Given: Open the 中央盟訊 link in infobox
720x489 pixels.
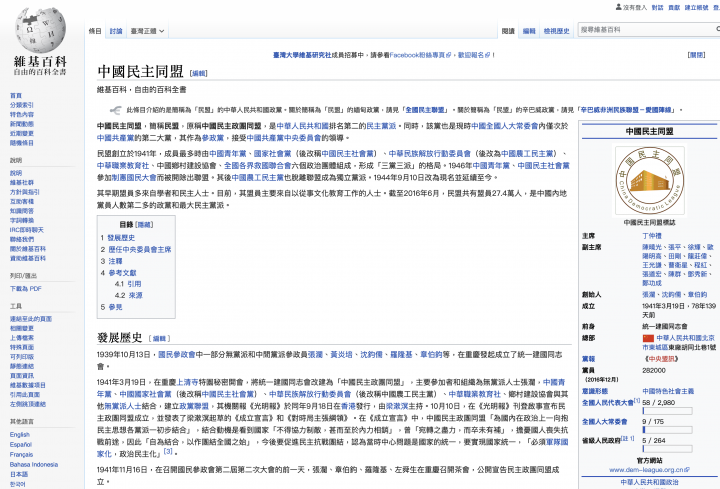Looking at the screenshot, I should (661, 359).
